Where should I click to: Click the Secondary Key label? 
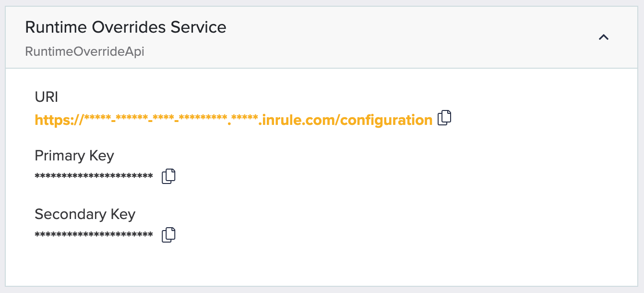[85, 214]
